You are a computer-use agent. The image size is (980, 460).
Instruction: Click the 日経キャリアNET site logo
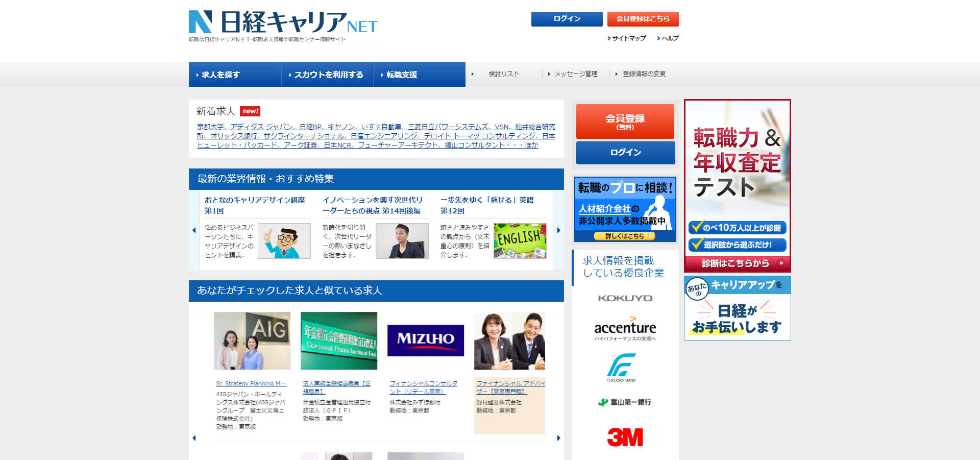(x=283, y=21)
